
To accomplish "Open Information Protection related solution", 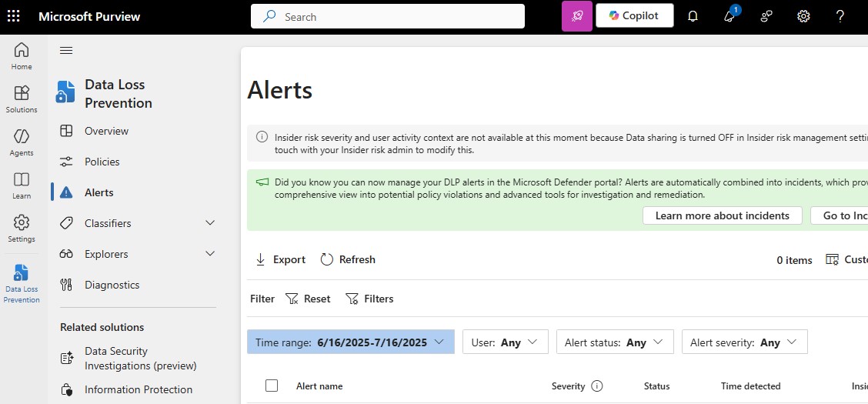I will tap(139, 389).
